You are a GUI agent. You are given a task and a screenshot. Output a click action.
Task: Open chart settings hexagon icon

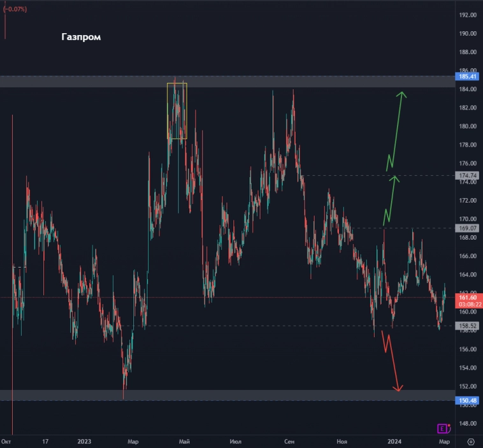point(471,441)
